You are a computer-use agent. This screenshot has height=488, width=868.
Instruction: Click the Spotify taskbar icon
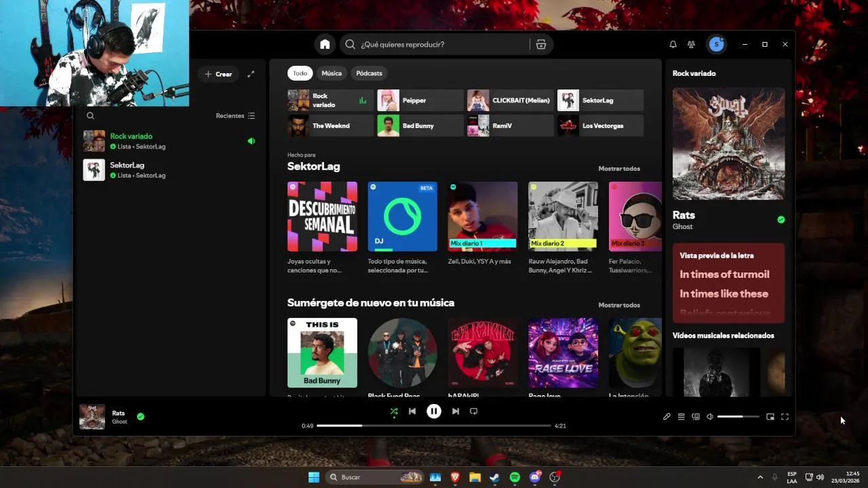pyautogui.click(x=515, y=477)
